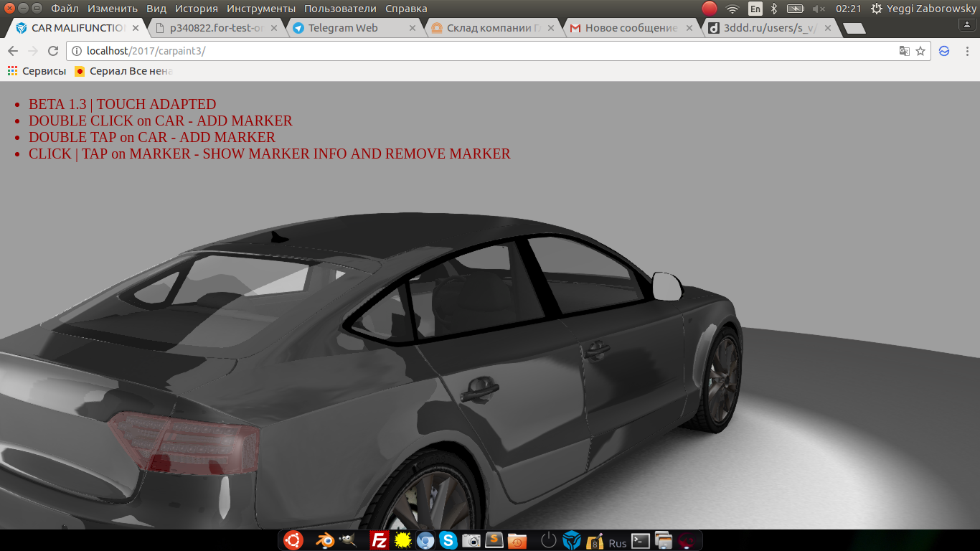The image size is (980, 551).
Task: Click the DOUBLE CLICK on CAR instruction line
Action: tap(161, 121)
